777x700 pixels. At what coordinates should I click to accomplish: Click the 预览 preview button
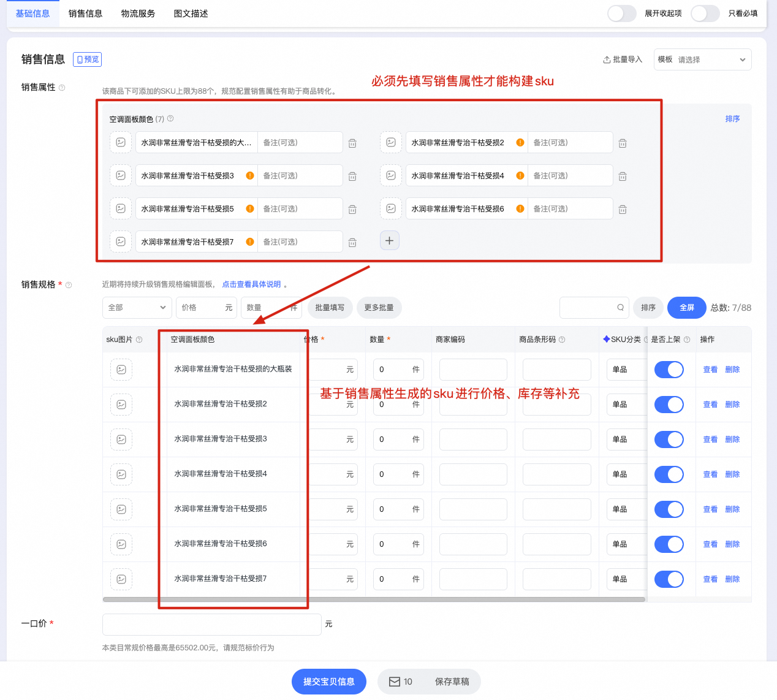(88, 59)
